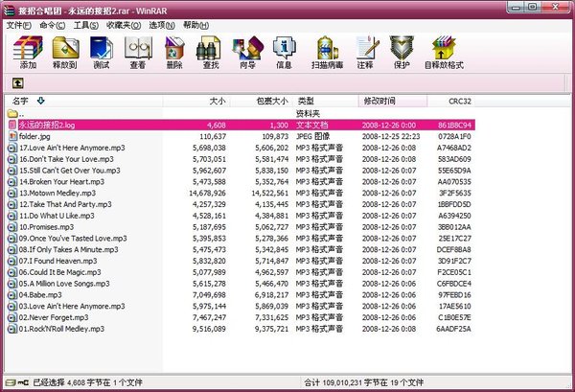This screenshot has width=575, height=392.
Task: Select file 06.Could It Be Magic.mp3
Action: point(59,272)
